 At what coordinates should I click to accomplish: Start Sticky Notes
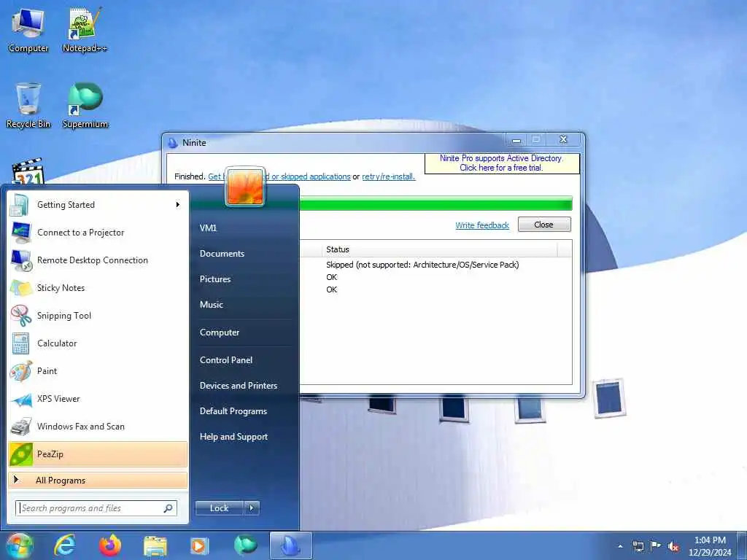coord(98,287)
